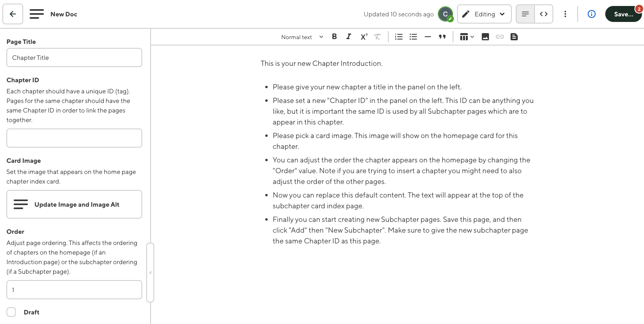The width and height of the screenshot is (644, 324).
Task: Open the info panel icon
Action: (x=592, y=14)
